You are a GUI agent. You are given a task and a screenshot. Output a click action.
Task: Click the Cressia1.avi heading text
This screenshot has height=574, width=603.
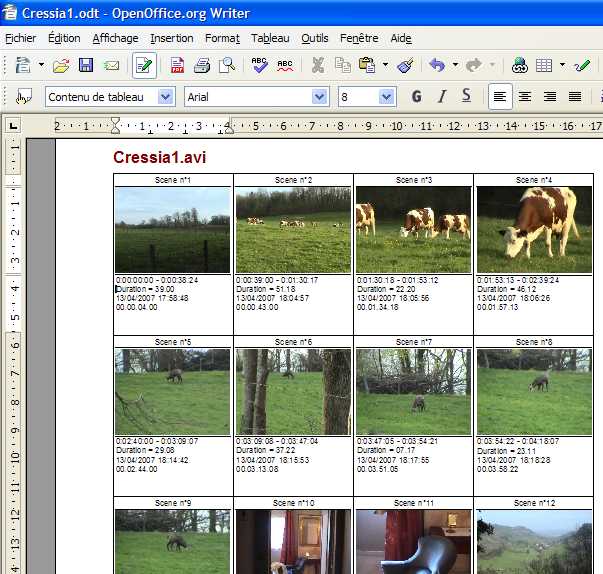pos(160,157)
